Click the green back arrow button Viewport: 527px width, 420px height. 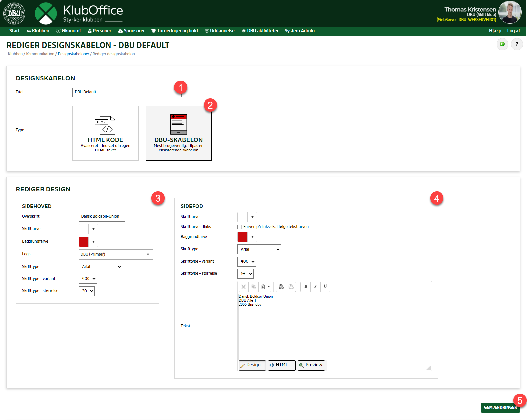(502, 44)
